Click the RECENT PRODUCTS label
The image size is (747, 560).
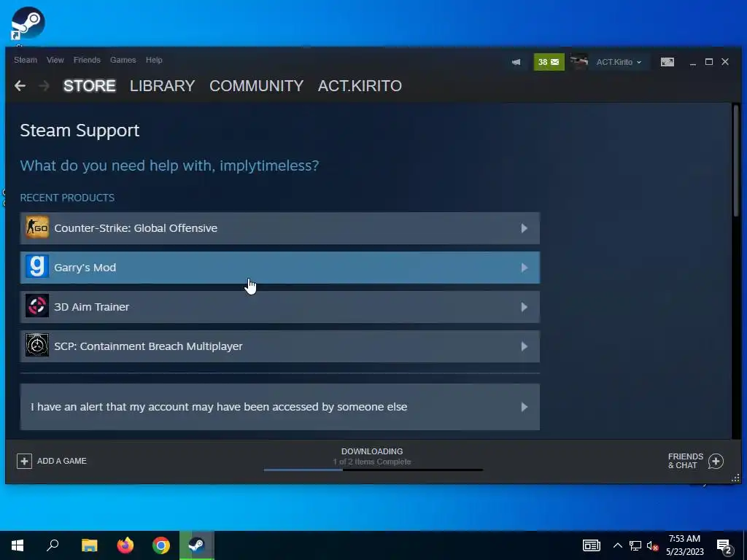(67, 198)
